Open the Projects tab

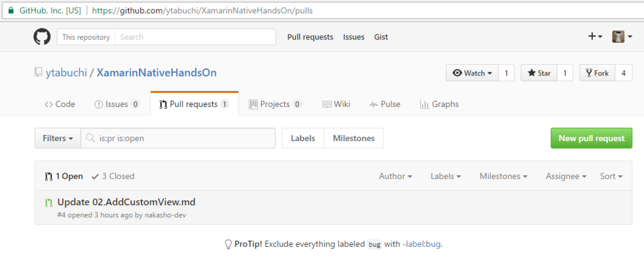tap(275, 104)
